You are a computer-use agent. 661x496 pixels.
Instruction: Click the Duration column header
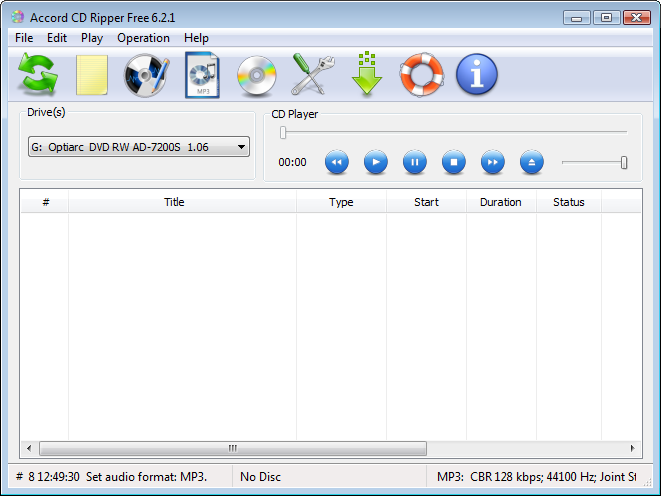tap(501, 202)
